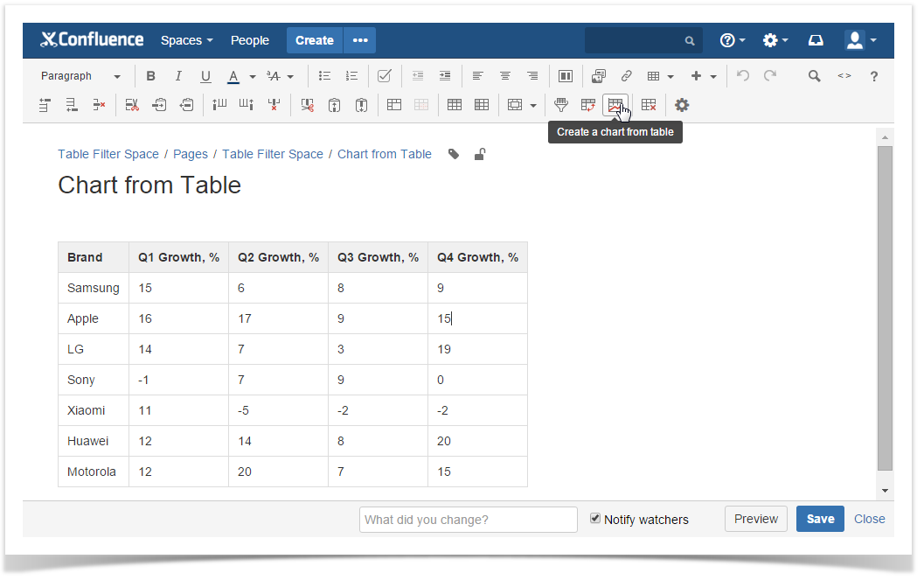Remove the table with red X icon
Screen dimensions: 924x580
pyautogui.click(x=649, y=106)
